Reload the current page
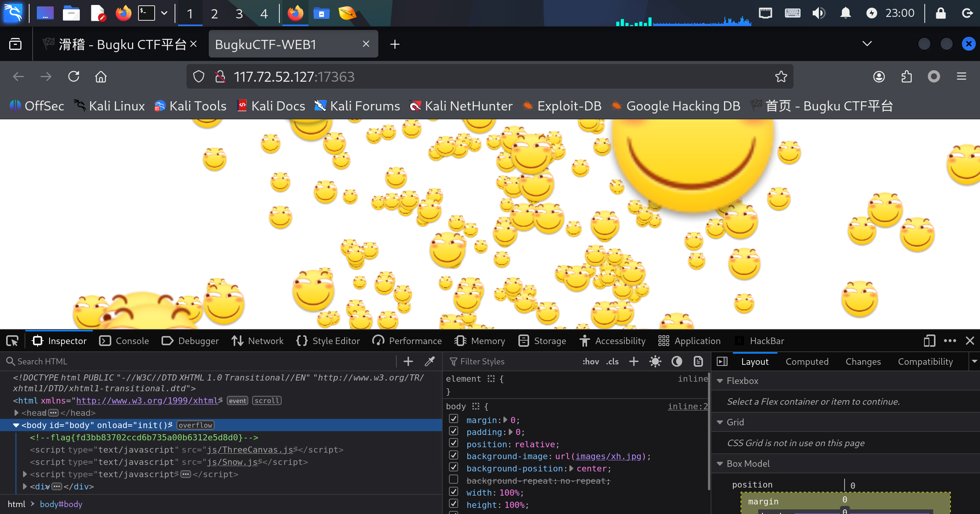980x514 pixels. click(74, 77)
